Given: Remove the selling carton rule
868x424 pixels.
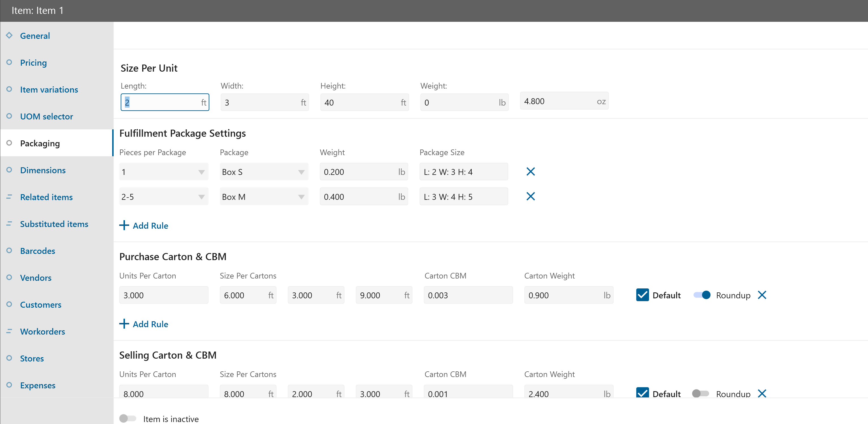Looking at the screenshot, I should 762,393.
